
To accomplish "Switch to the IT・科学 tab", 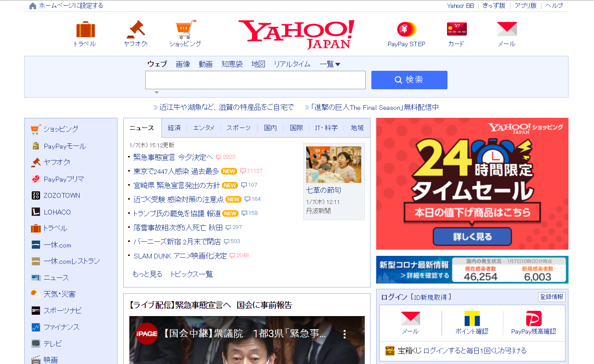I will pyautogui.click(x=326, y=128).
